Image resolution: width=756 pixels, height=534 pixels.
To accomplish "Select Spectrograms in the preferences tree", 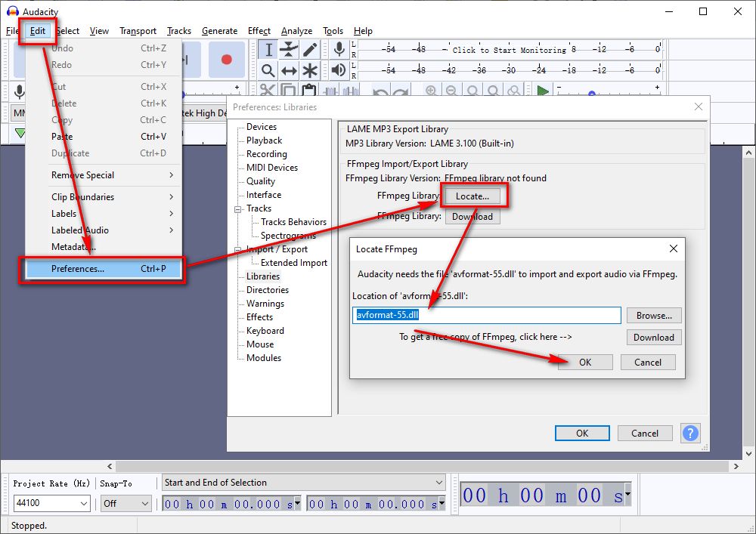I will point(288,236).
